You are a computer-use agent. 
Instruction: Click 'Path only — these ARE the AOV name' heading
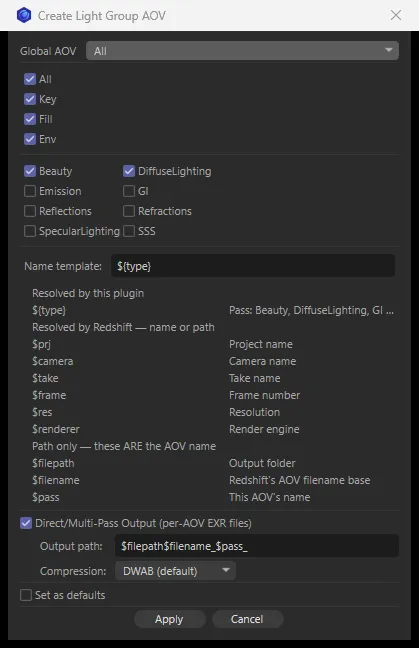[124, 446]
